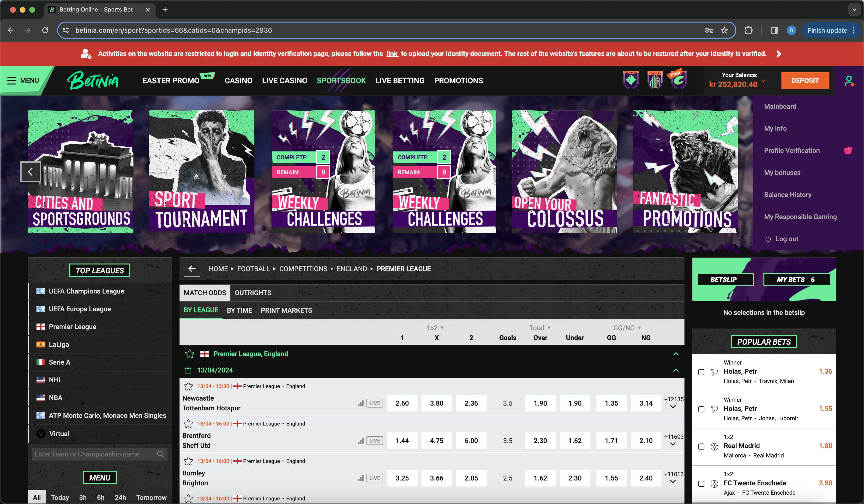Click the search magnifier icon
The width and height of the screenshot is (864, 504).
pyautogui.click(x=160, y=454)
